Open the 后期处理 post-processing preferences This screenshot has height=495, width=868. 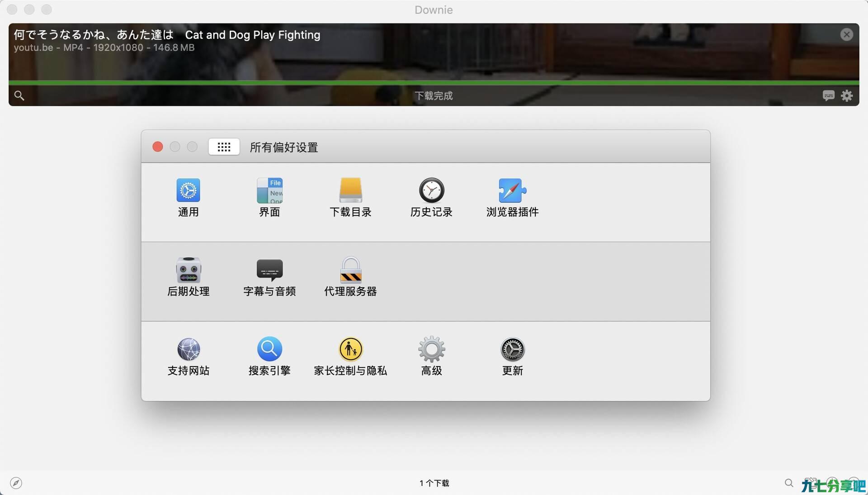(188, 276)
